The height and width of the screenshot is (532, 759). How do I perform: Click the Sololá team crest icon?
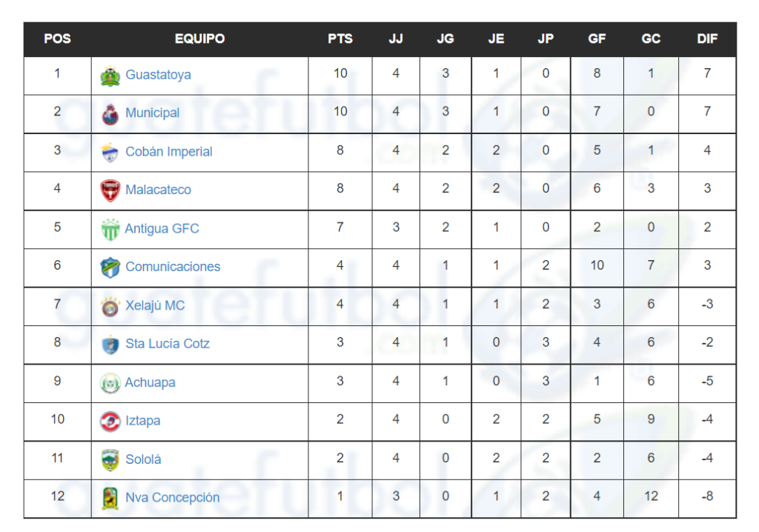click(110, 459)
